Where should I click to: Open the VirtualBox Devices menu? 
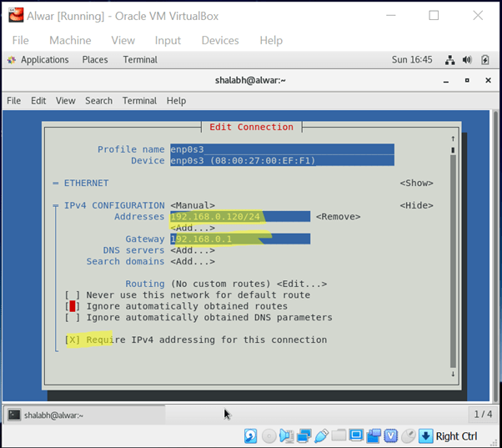[219, 40]
